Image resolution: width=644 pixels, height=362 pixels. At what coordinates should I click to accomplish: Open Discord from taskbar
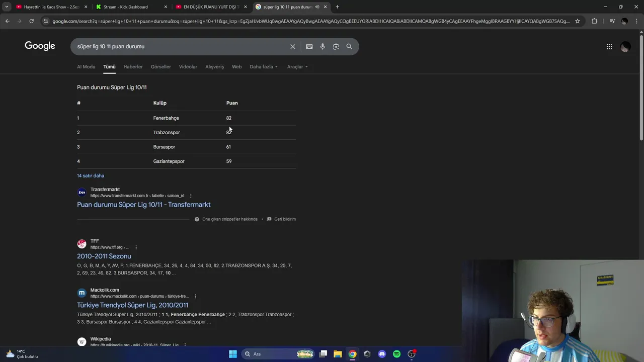(x=382, y=354)
